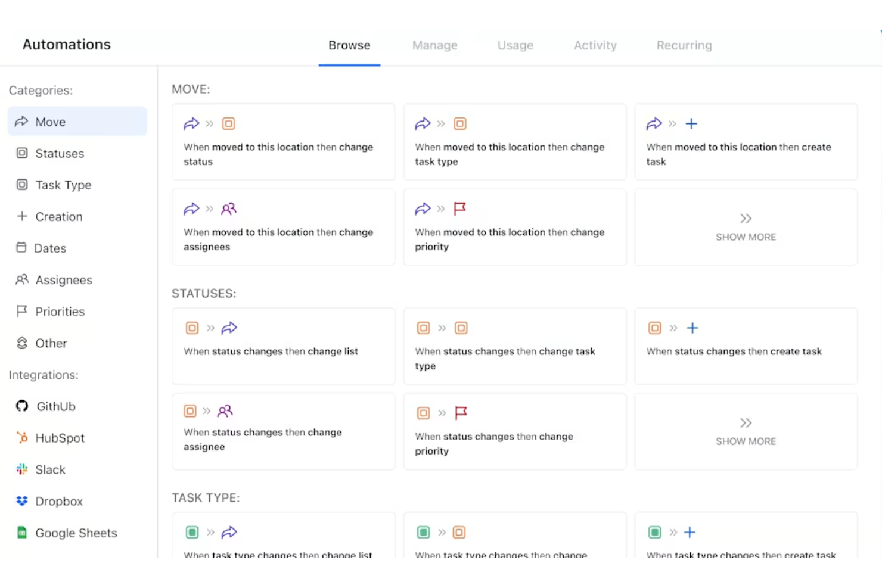Open the Task Type category in the sidebar
Screen dimensions: 882x588
tap(63, 185)
